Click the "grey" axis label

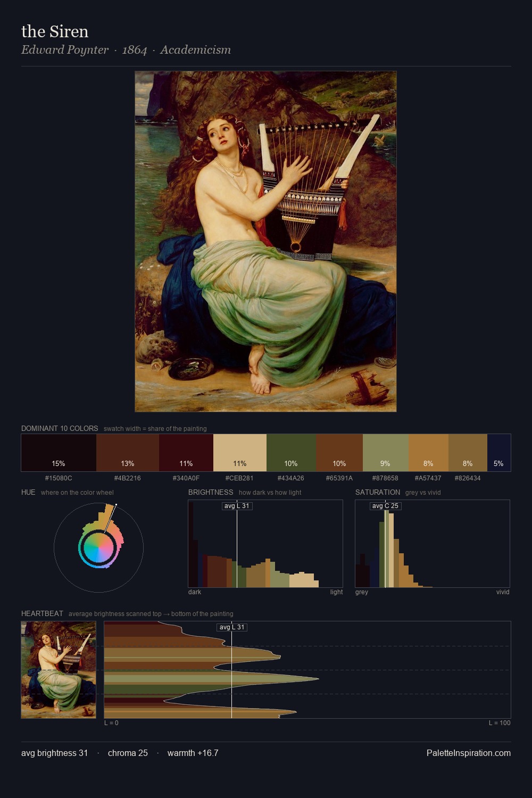pyautogui.click(x=362, y=592)
